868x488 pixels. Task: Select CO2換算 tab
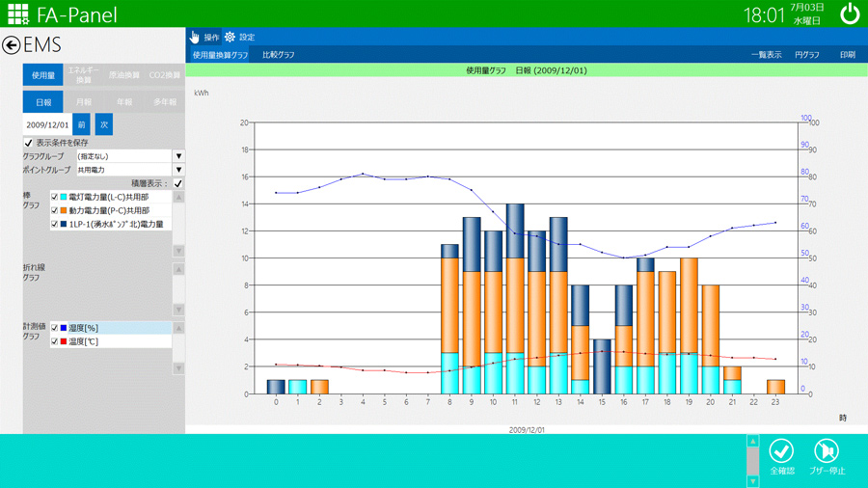click(x=164, y=74)
